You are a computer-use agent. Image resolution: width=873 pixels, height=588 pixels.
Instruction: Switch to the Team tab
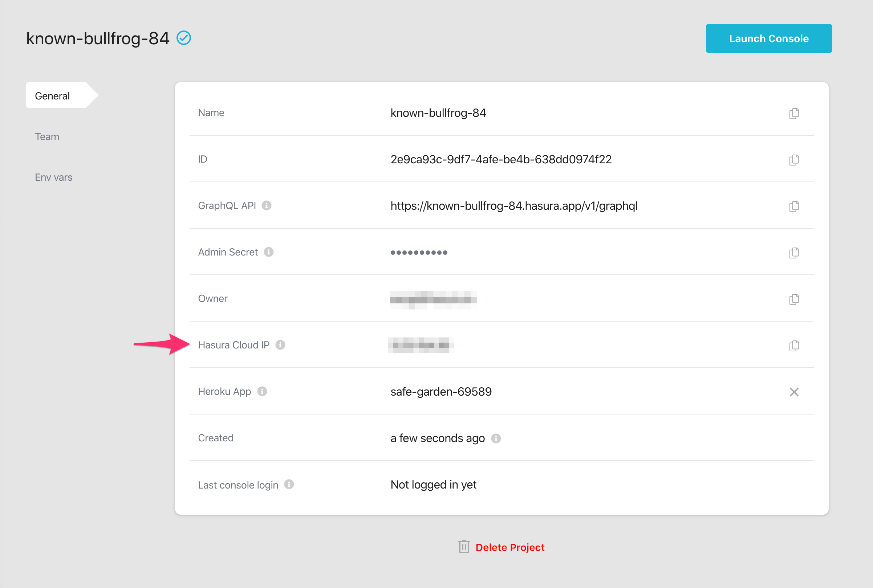click(x=47, y=136)
